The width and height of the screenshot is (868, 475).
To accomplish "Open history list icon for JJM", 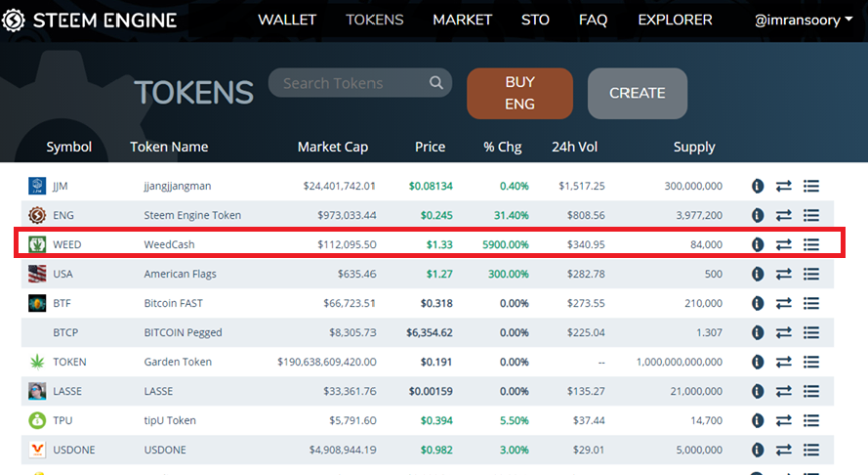I will click(811, 187).
